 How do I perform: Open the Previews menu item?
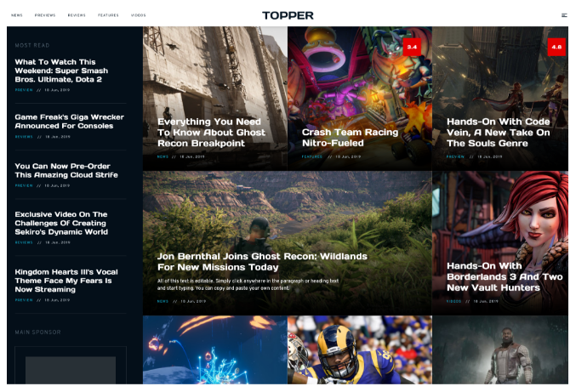coord(45,15)
